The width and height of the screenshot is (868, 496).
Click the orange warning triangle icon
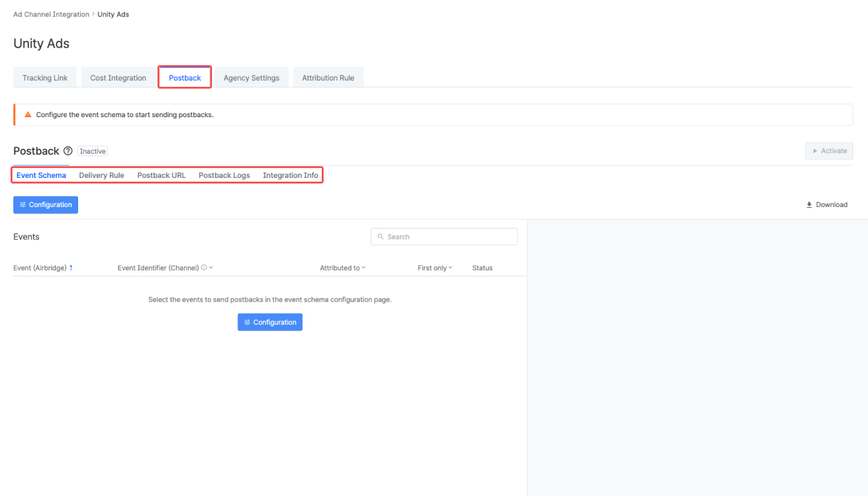(28, 115)
